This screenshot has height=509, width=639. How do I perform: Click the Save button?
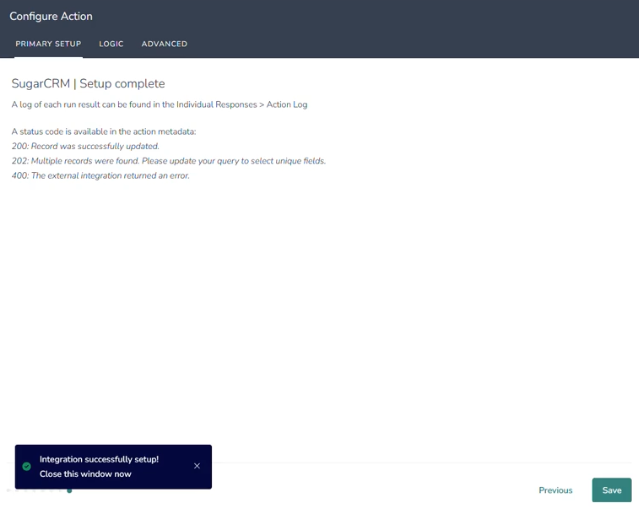pos(611,490)
